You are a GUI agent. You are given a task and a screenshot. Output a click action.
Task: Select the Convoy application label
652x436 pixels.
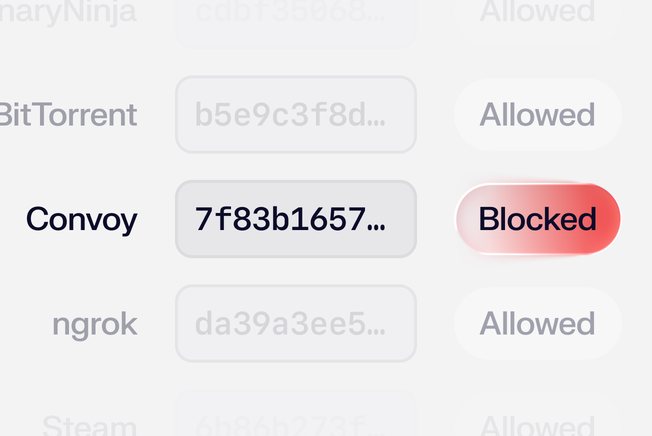(x=82, y=219)
